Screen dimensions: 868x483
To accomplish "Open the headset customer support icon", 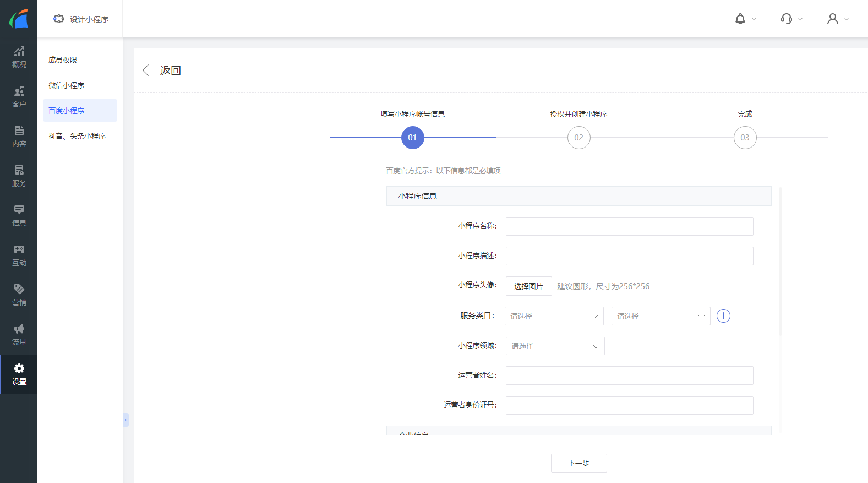I will (x=787, y=19).
